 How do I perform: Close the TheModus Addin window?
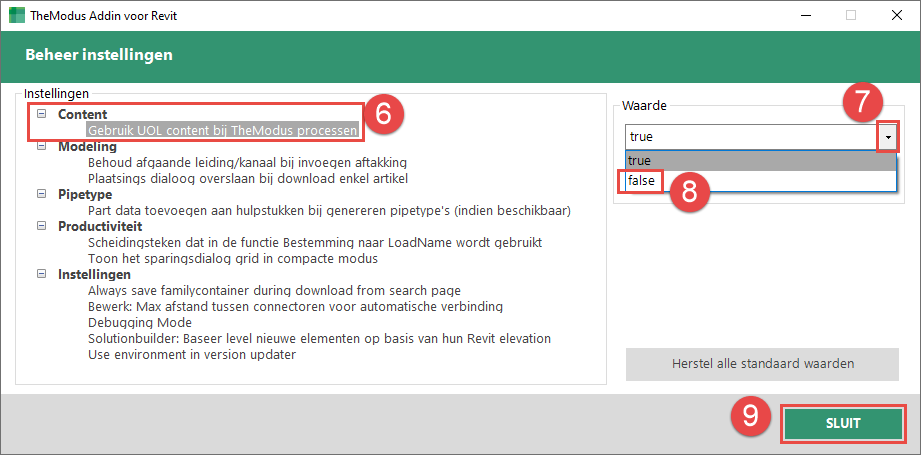point(896,15)
